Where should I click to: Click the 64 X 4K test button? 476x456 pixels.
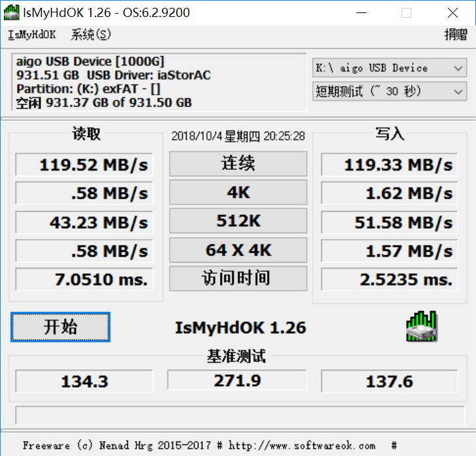(238, 250)
